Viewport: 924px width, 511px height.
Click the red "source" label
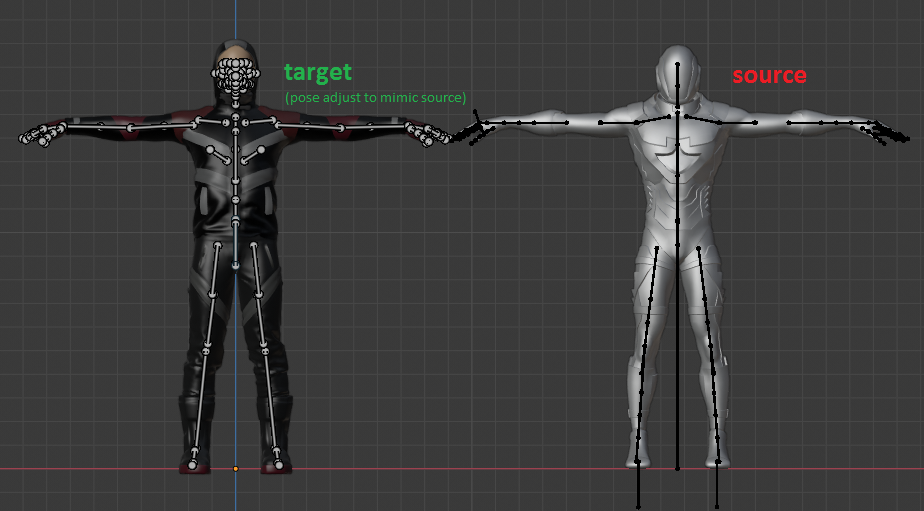[x=769, y=75]
